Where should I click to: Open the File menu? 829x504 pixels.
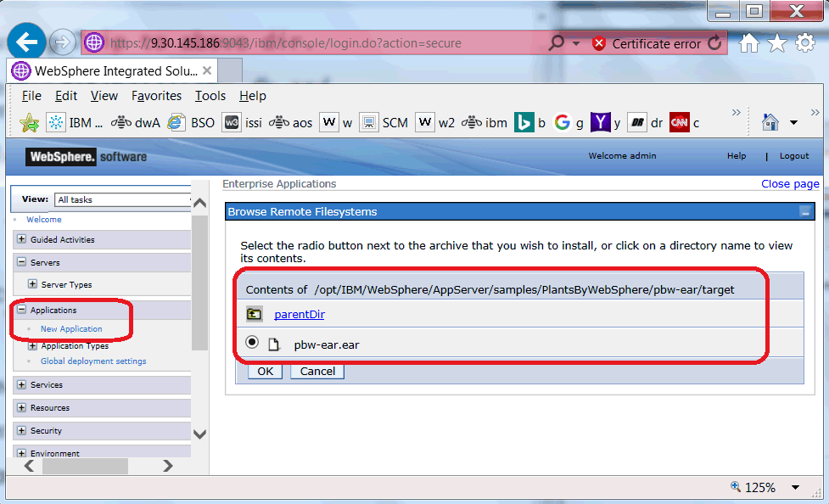click(31, 96)
